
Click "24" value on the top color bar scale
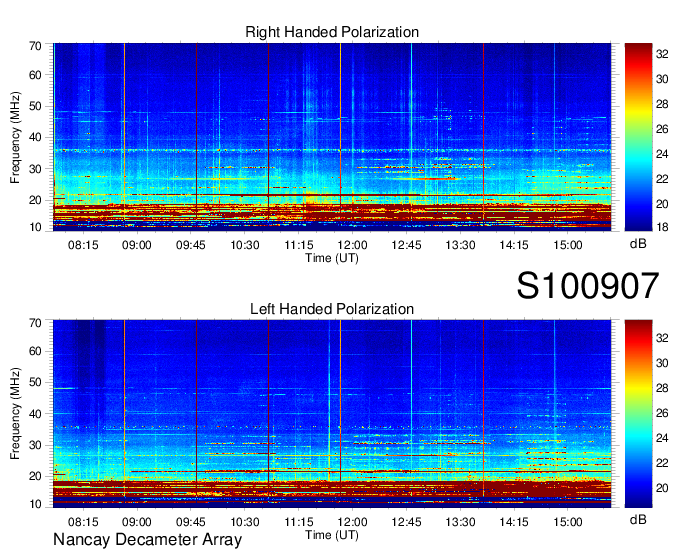point(662,154)
